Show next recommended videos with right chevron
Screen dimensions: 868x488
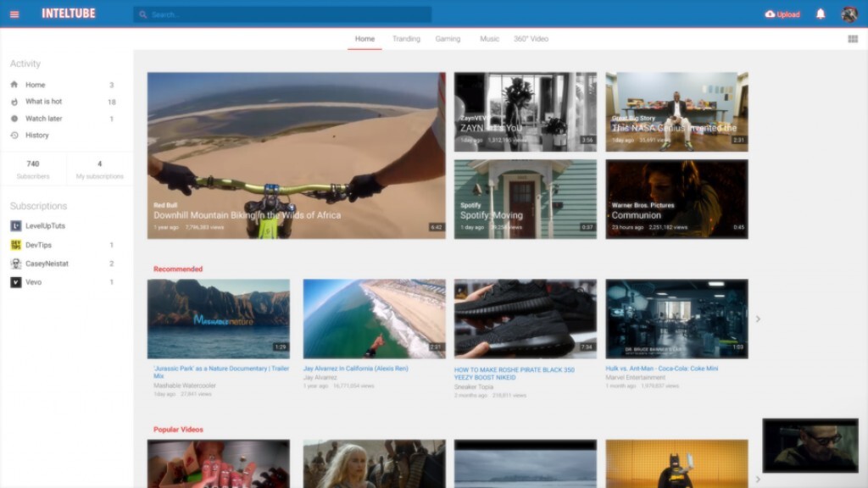(758, 319)
